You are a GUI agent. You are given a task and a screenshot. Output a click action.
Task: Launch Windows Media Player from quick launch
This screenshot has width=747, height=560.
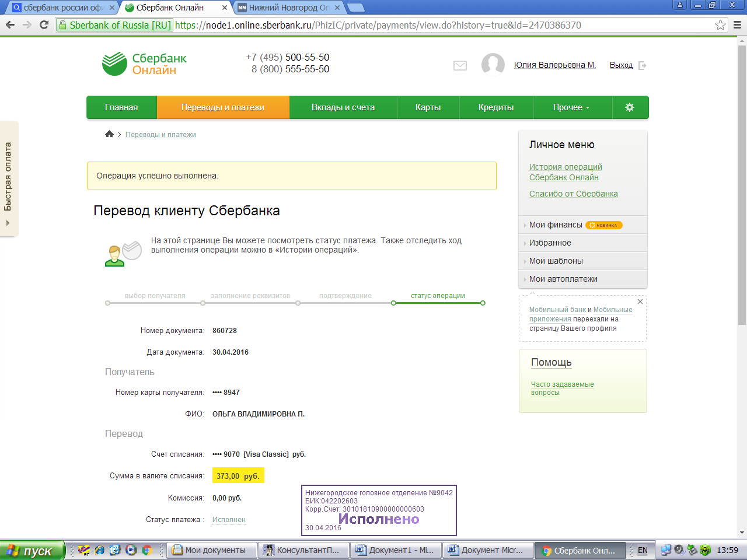pos(131,550)
